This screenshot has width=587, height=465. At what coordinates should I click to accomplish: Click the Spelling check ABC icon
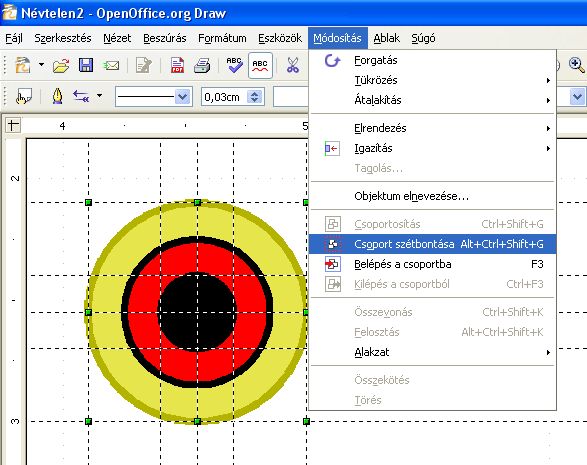[x=234, y=65]
